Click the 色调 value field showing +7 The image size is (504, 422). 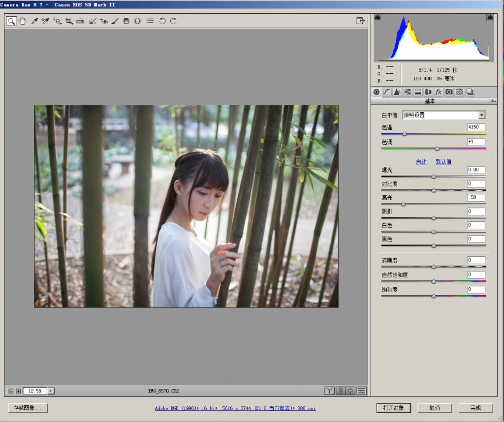pyautogui.click(x=476, y=142)
